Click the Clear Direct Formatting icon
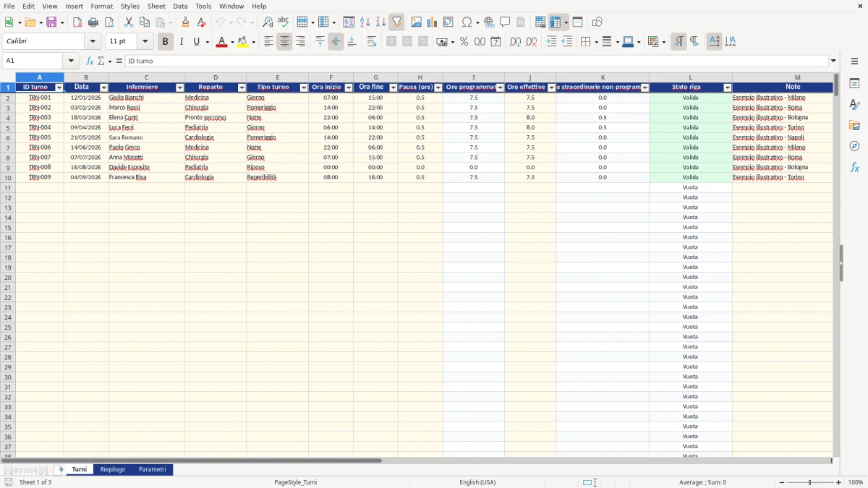Screen dimensions: 868x488 pos(201,22)
